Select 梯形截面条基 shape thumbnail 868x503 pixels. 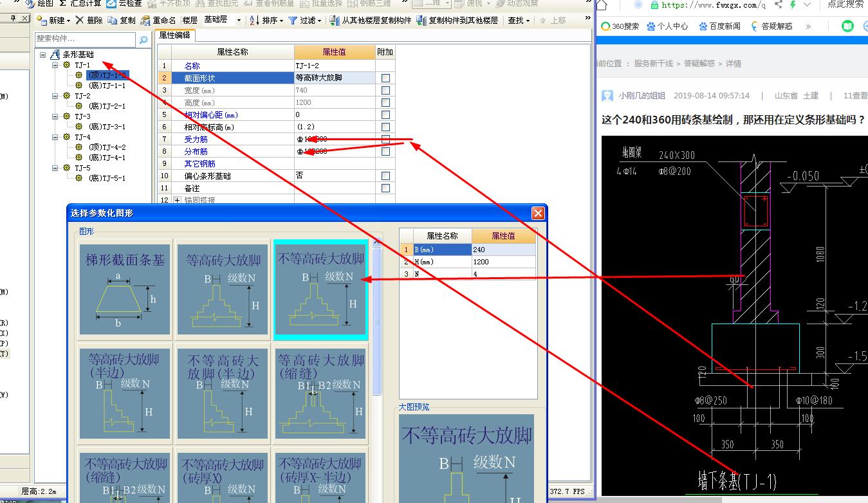[x=125, y=289]
